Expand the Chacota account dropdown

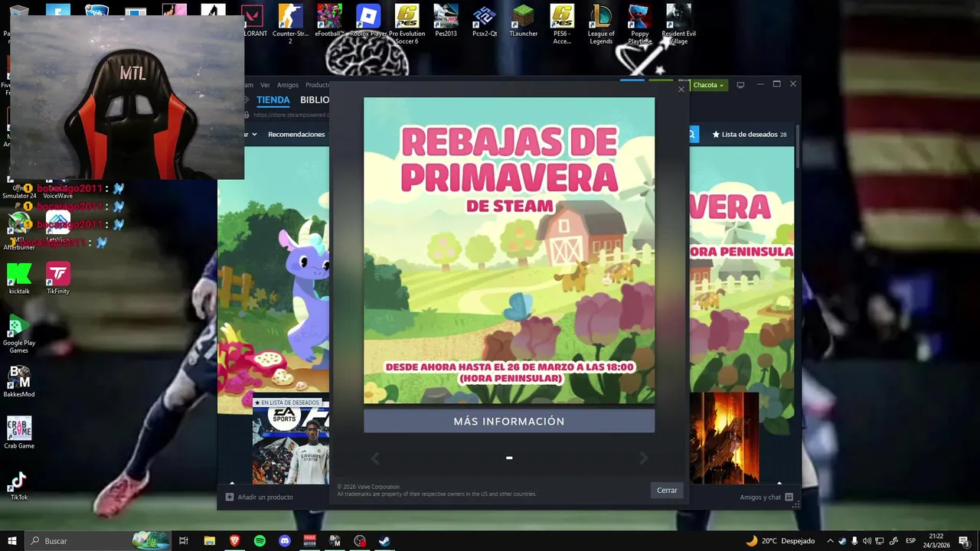pos(708,85)
